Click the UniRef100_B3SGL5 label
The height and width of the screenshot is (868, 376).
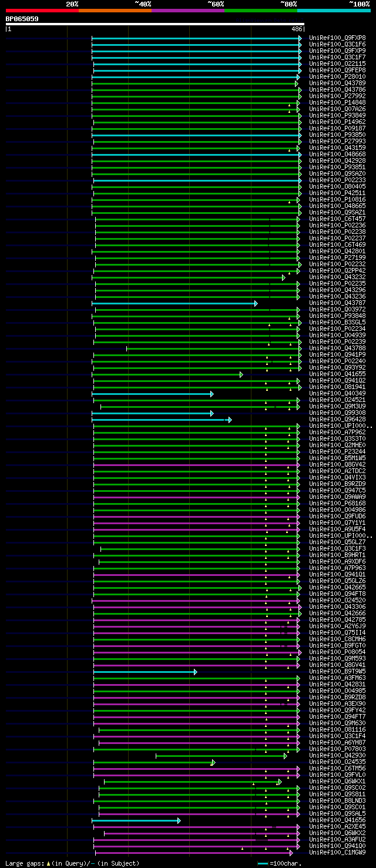(337, 322)
